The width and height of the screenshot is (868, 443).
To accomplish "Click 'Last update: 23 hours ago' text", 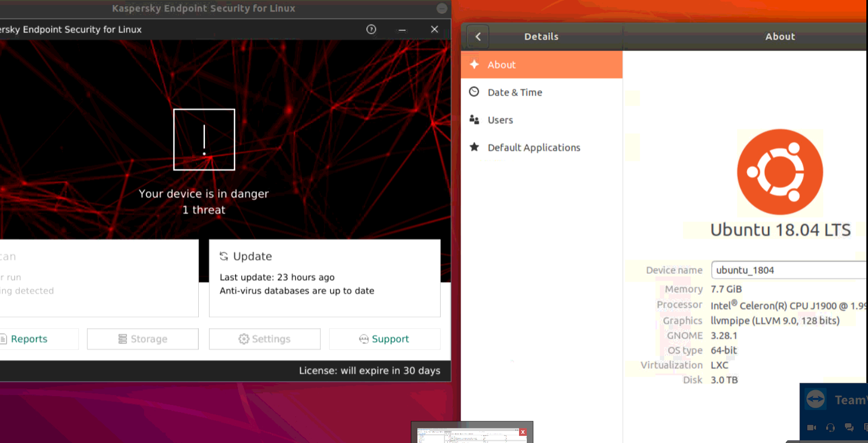I will (277, 277).
